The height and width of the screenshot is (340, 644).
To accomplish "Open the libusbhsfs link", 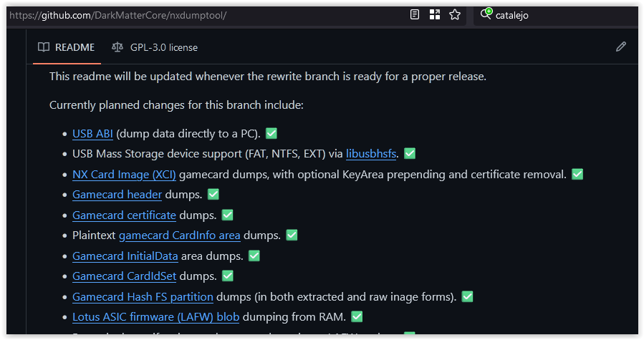I will click(371, 154).
